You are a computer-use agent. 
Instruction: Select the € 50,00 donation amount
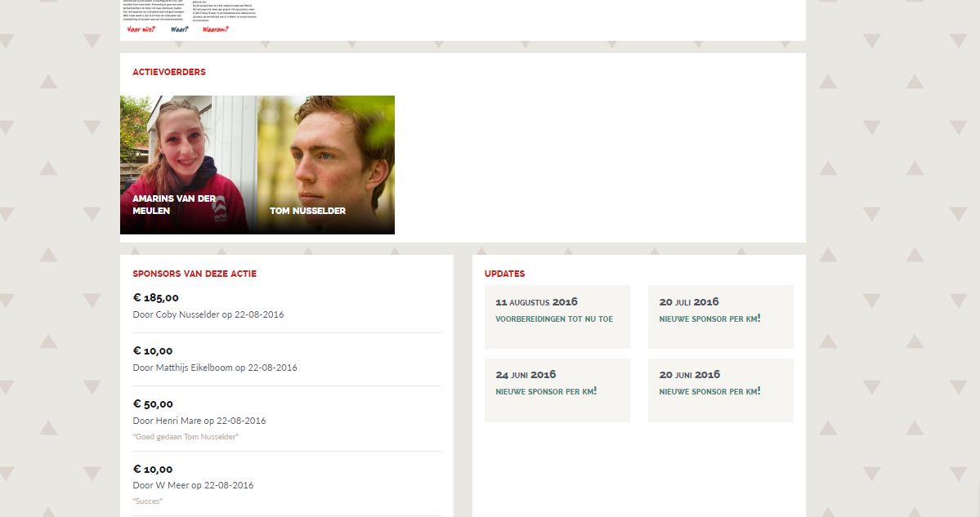pos(153,404)
